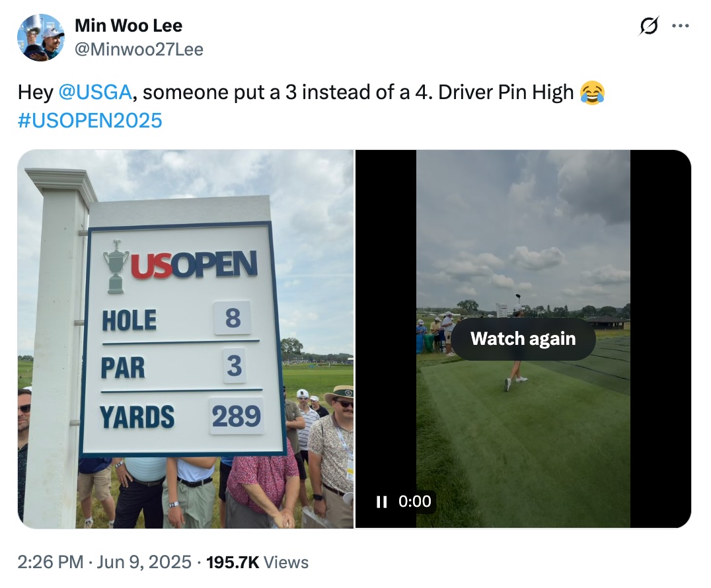The image size is (711, 588).
Task: Open the @Minwoo27Lee handle link
Action: 139,49
